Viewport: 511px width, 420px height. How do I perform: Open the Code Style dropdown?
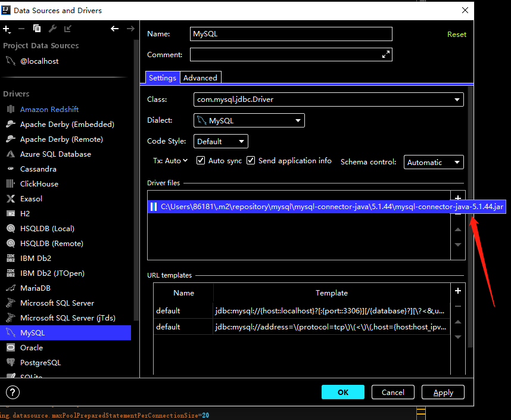point(220,141)
